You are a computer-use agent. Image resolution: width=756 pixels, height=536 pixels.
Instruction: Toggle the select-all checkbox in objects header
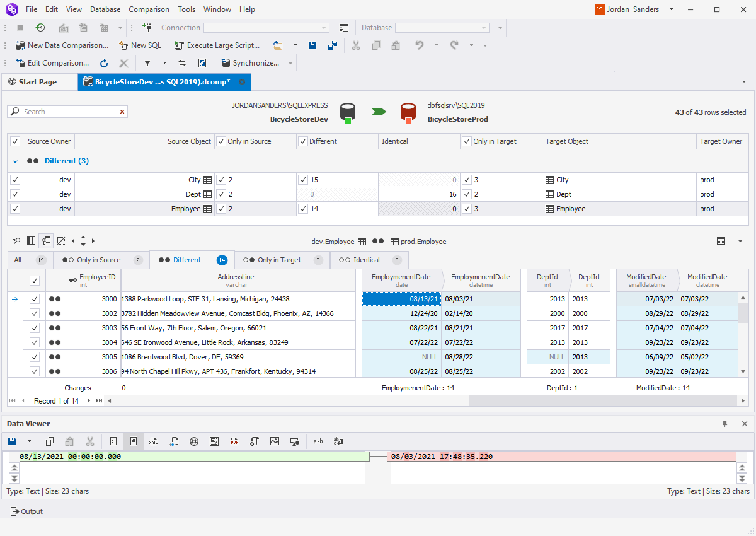[15, 141]
